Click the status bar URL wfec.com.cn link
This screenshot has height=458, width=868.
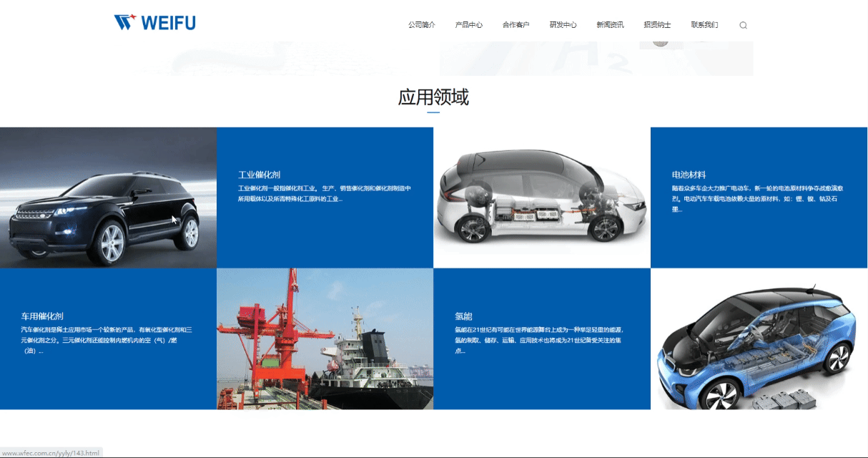tap(50, 452)
